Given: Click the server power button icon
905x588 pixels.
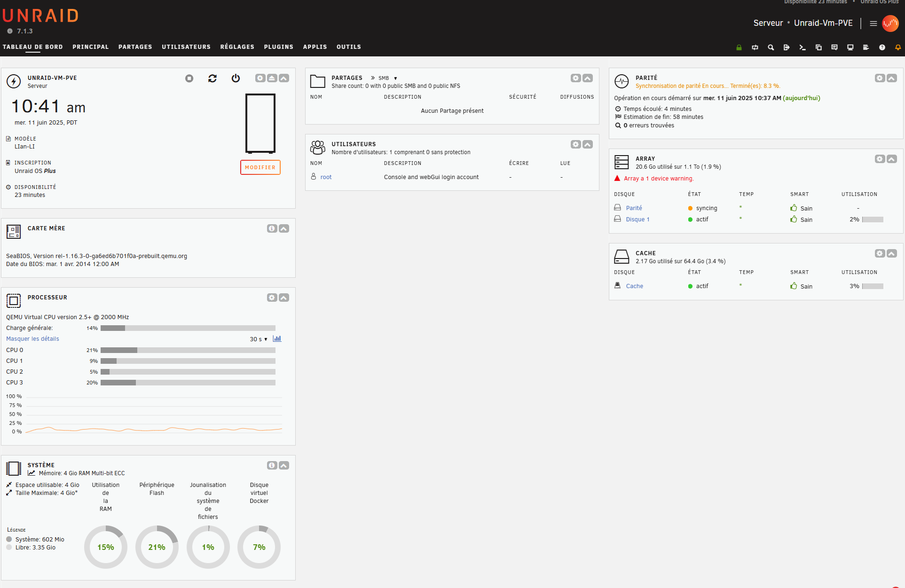Looking at the screenshot, I should [236, 78].
